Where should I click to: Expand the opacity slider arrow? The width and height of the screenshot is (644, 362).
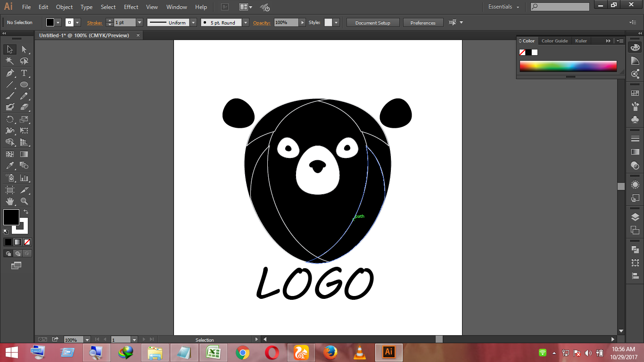point(303,23)
